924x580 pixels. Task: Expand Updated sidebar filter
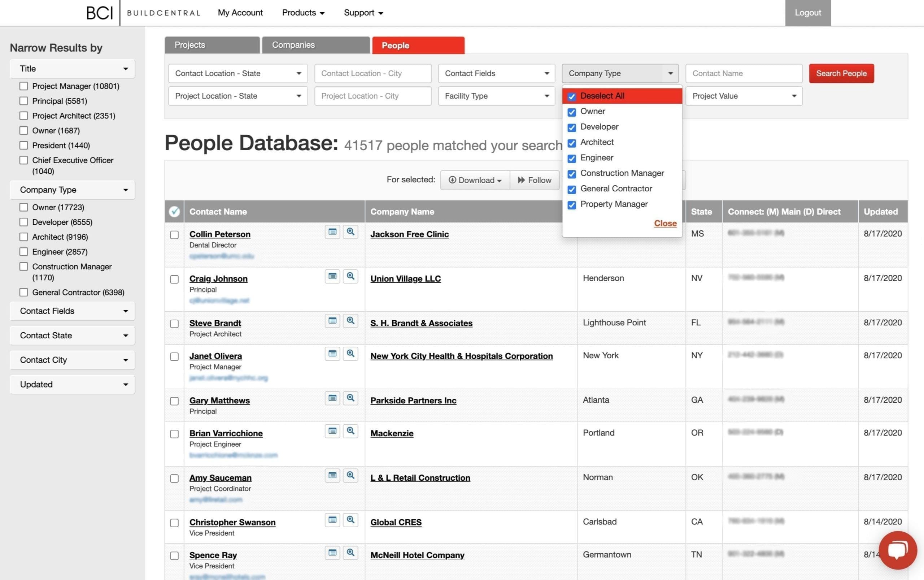[x=73, y=384]
